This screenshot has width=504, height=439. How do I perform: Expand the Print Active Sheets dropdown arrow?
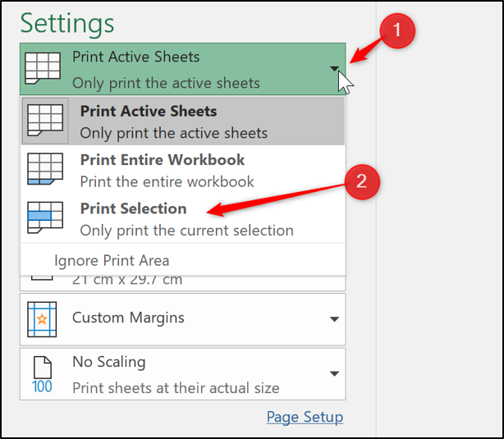(x=336, y=70)
